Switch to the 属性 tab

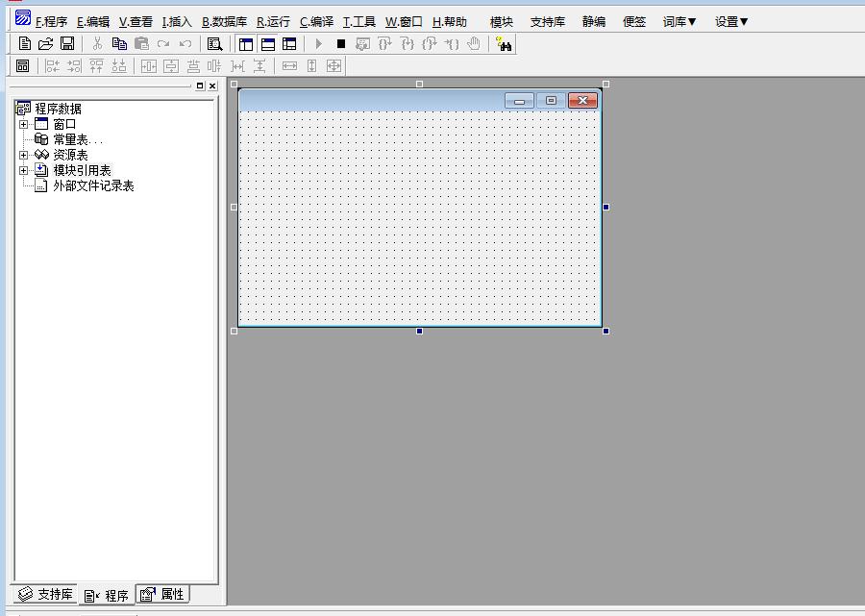[162, 595]
